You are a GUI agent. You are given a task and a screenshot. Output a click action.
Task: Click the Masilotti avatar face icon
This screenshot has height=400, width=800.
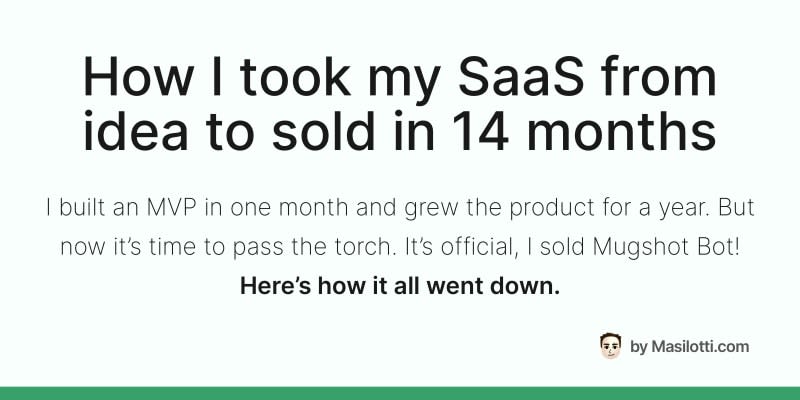click(610, 346)
